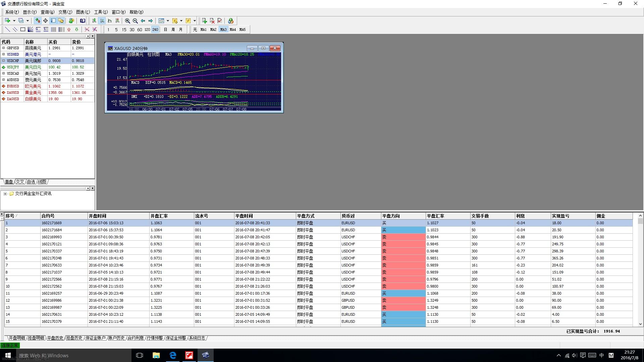Open the book help icon

click(x=83, y=21)
